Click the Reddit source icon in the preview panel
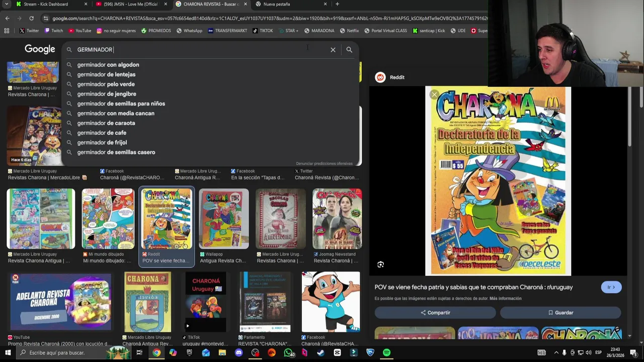644x362 pixels. [x=380, y=77]
